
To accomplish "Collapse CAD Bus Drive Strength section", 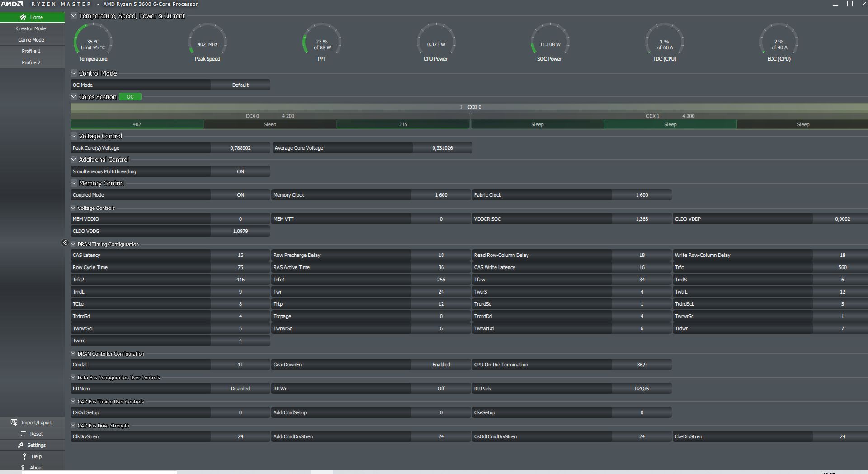I will [x=73, y=426].
